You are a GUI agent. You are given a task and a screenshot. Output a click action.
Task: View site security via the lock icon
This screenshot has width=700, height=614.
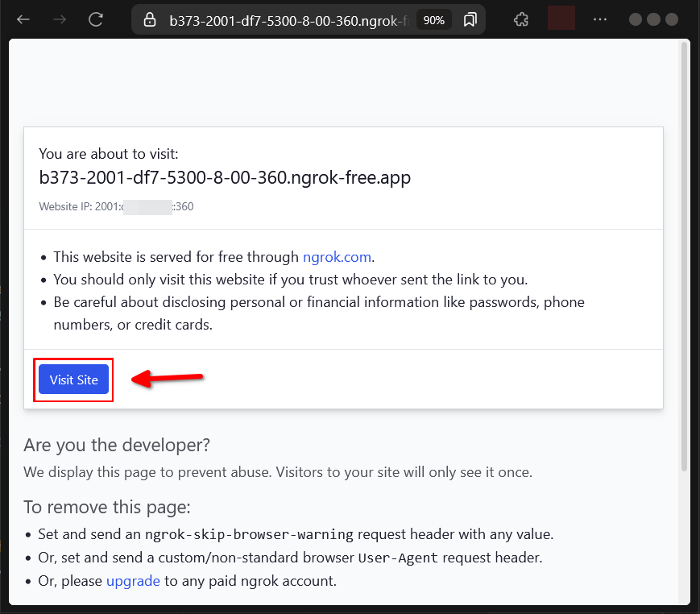click(x=150, y=19)
